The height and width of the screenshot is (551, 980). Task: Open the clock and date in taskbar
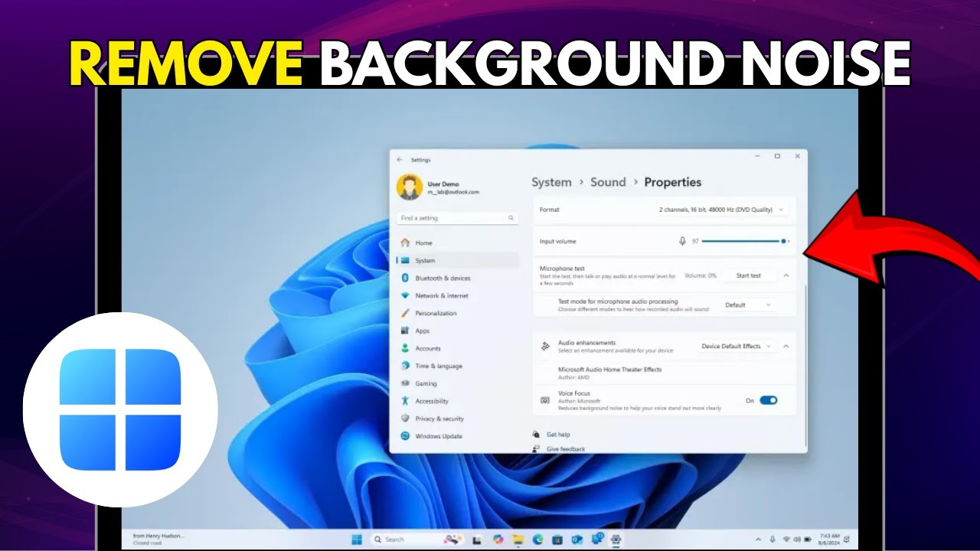[829, 540]
